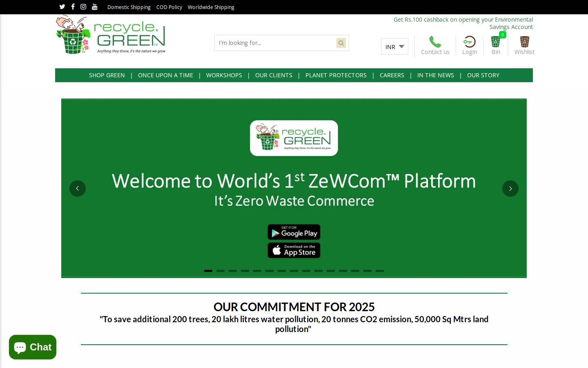Open the Twitter social icon

tap(62, 7)
